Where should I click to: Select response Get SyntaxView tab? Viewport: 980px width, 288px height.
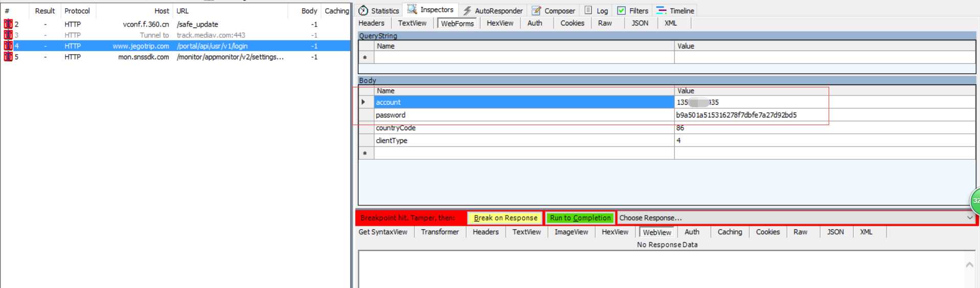(x=383, y=232)
